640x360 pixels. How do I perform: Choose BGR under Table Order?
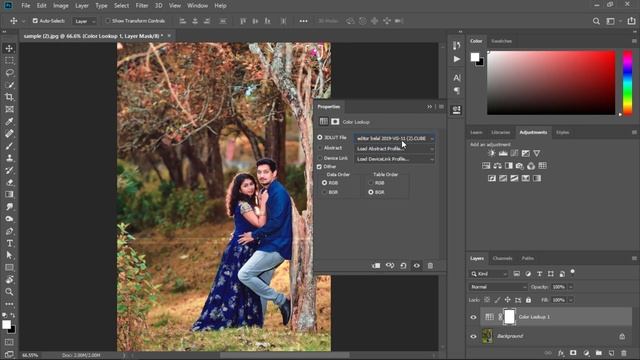coord(371,192)
